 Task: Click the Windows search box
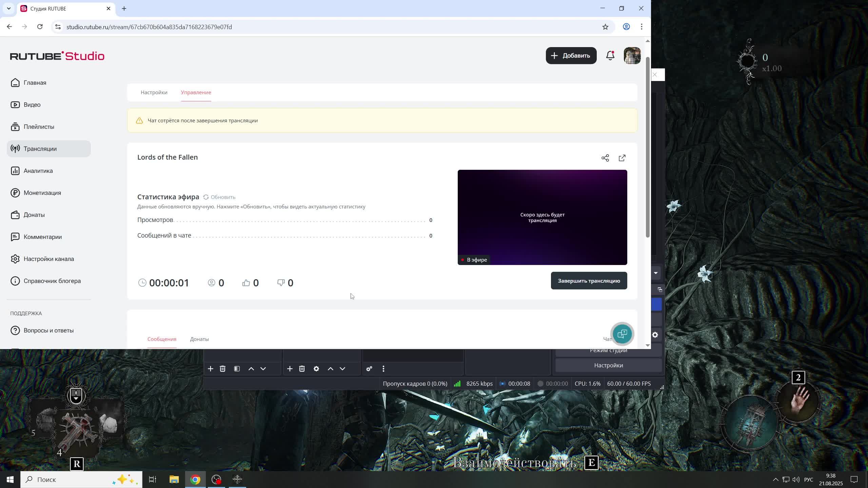pos(75,480)
